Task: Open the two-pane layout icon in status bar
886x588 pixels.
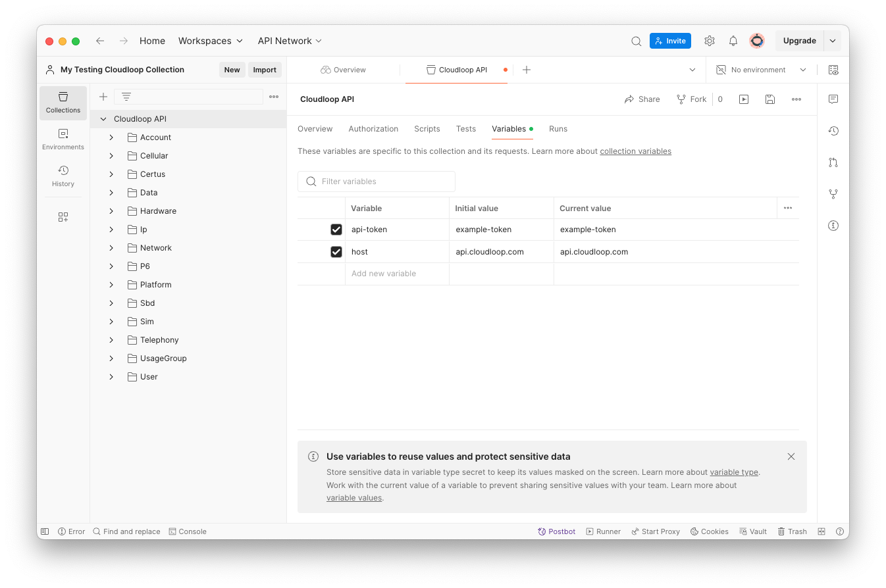Action: point(821,531)
